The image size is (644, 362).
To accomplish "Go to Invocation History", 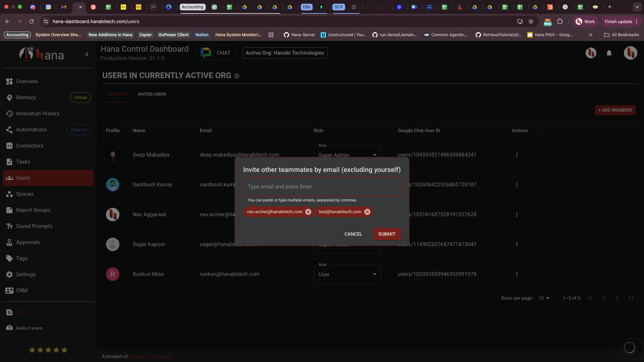I will 48,114.
